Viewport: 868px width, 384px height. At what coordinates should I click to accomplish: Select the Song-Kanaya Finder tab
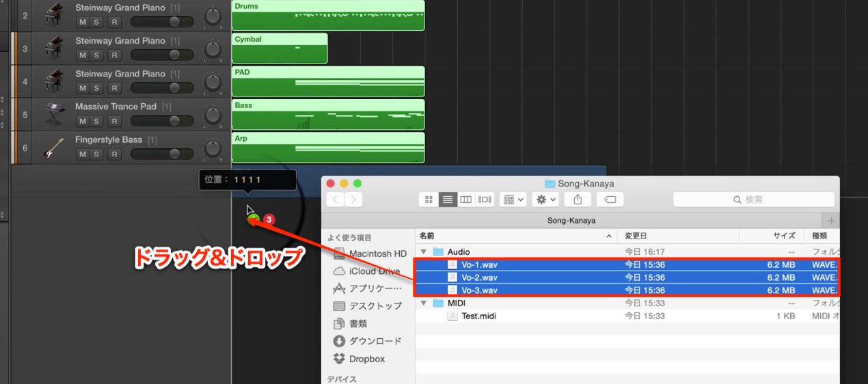571,221
